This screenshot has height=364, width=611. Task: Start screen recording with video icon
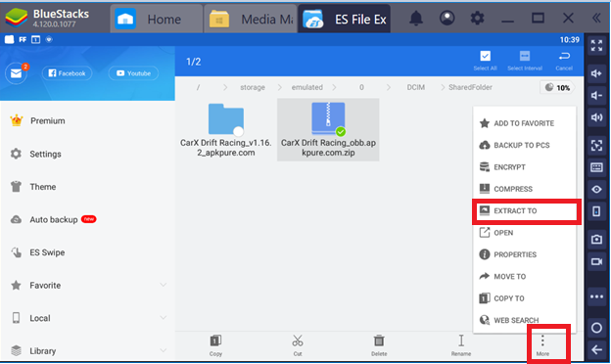(596, 261)
